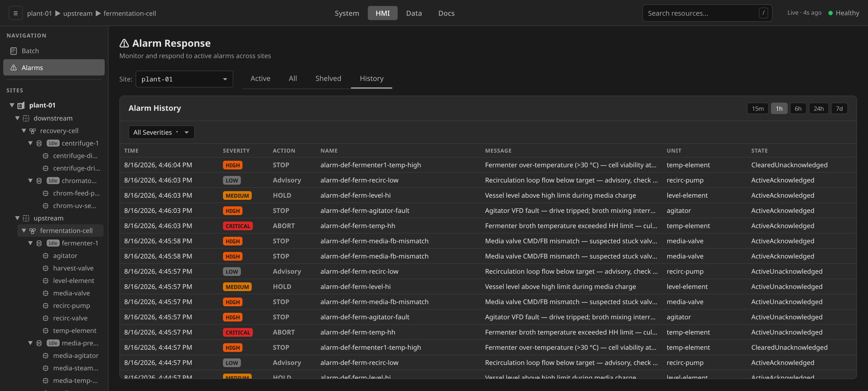Screen dimensions: 868x391
Task: Click the harvest-valve module icon
Action: (x=46, y=268)
